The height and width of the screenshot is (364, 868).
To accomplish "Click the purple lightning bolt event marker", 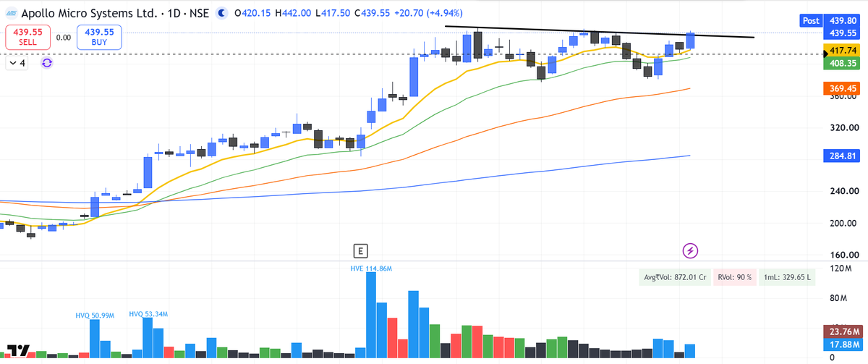I will pos(691,251).
